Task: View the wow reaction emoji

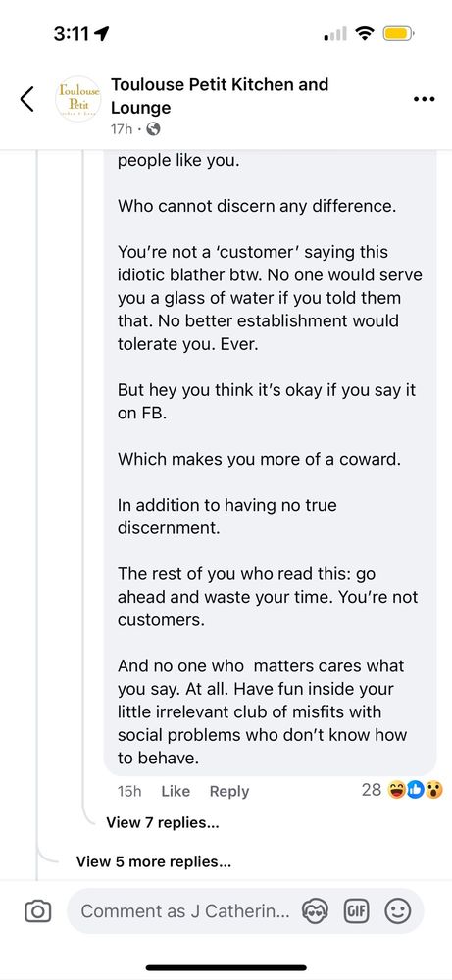Action: (432, 791)
